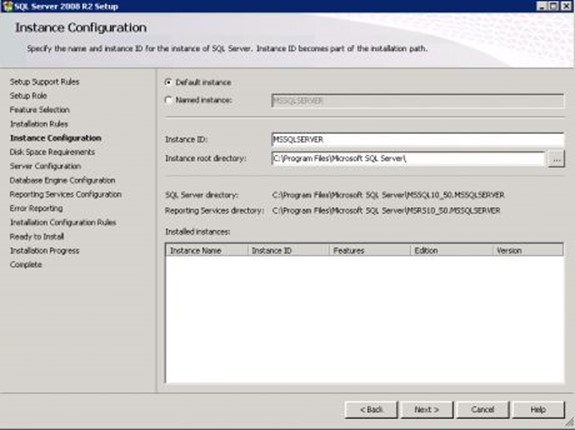
Task: Cancel the SQL Server setup
Action: pyautogui.click(x=483, y=409)
